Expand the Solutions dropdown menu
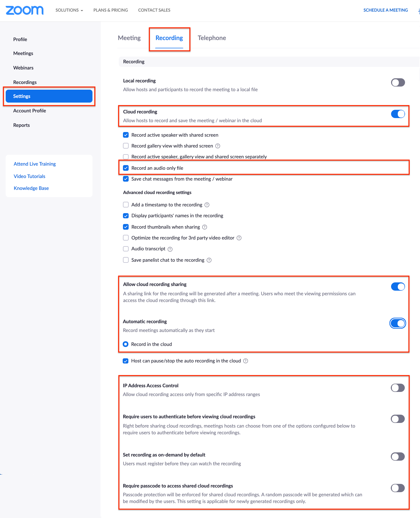 click(x=69, y=10)
